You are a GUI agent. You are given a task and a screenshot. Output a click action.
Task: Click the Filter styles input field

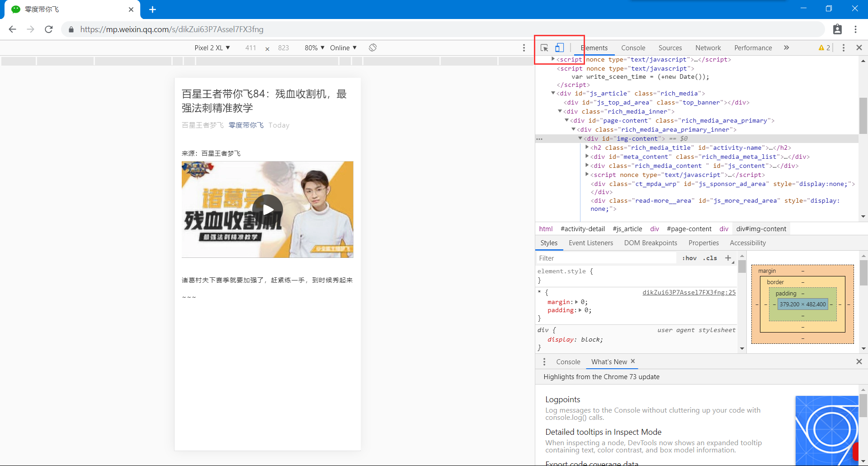coord(606,258)
